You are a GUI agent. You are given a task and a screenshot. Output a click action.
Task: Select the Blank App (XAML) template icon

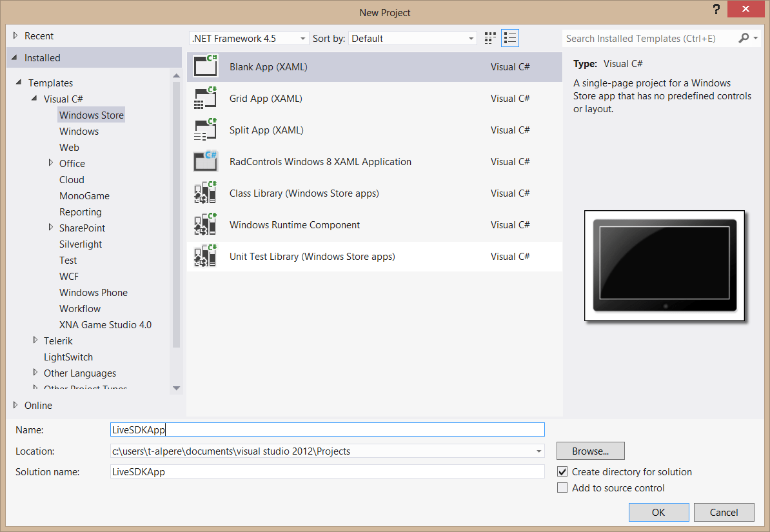[206, 67]
